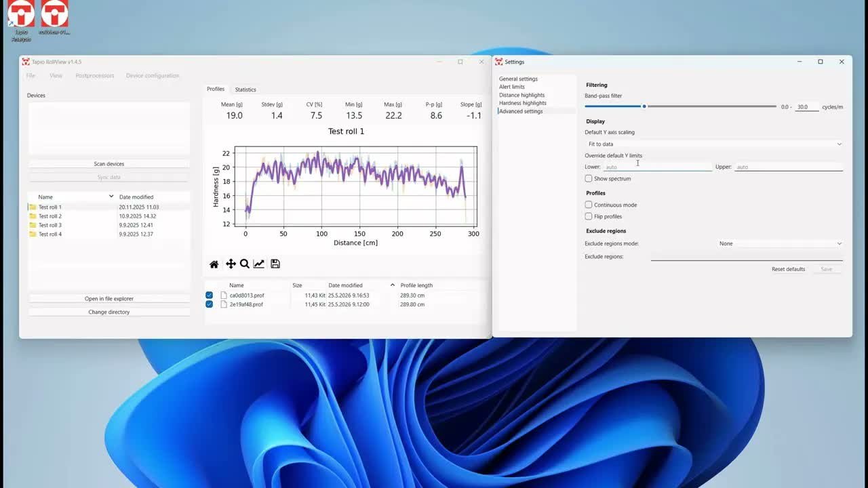Open the Default Y axis scaling dropdown
This screenshot has width=868, height=488.
tap(714, 144)
